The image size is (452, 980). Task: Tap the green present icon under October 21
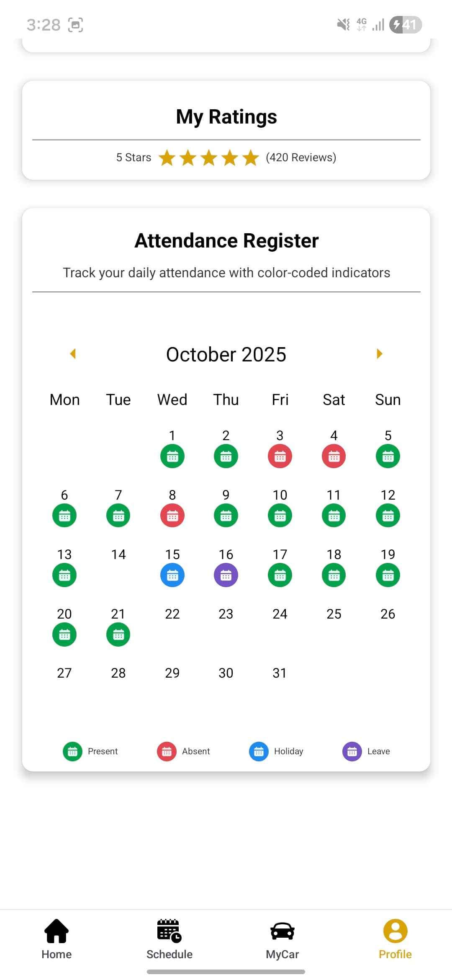click(118, 634)
